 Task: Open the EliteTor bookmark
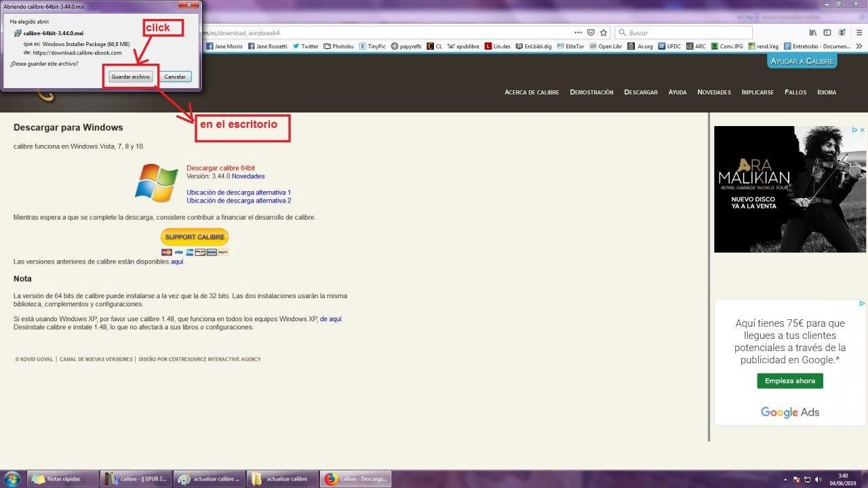point(570,47)
